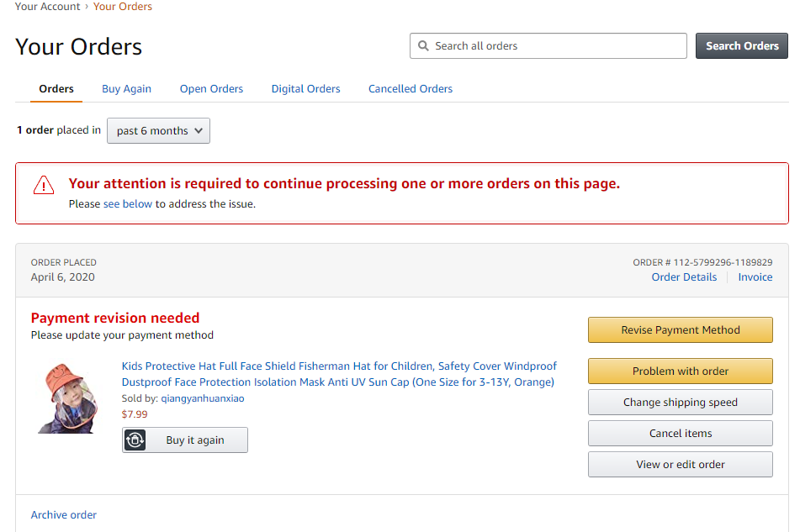Switch to the Buy Again tab
The height and width of the screenshot is (532, 800).
tap(126, 88)
